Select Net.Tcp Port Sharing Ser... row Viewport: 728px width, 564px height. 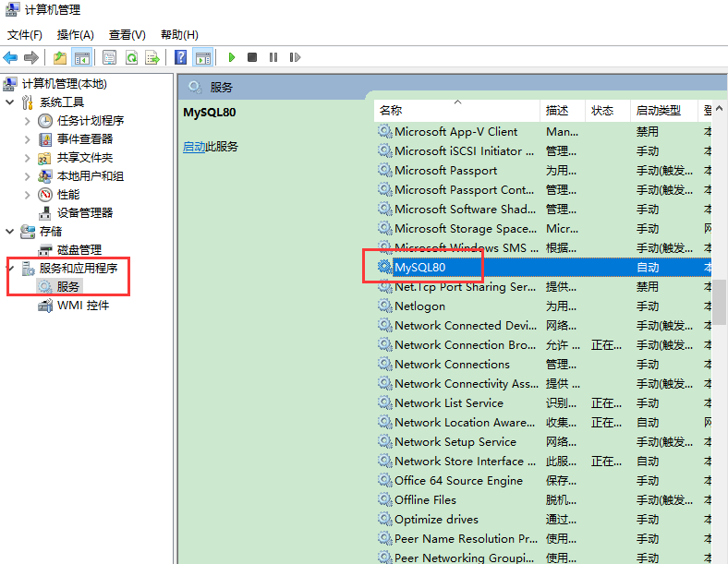tap(543, 287)
